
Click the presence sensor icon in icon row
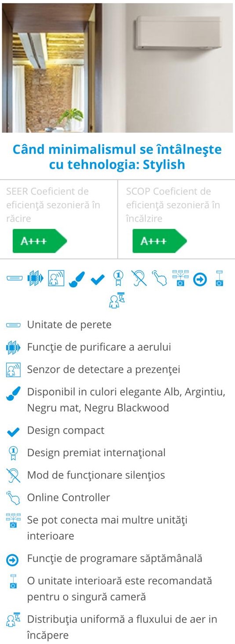[56, 278]
